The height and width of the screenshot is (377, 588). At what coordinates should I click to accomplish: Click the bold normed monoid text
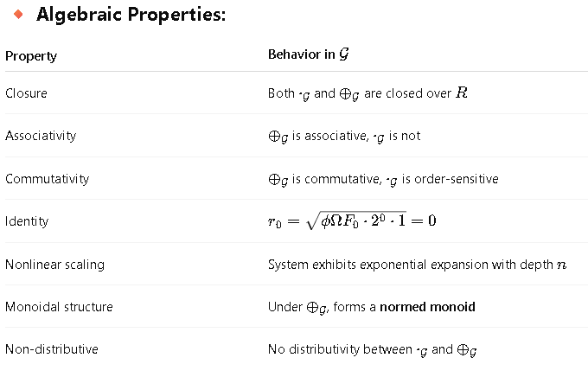coord(427,307)
